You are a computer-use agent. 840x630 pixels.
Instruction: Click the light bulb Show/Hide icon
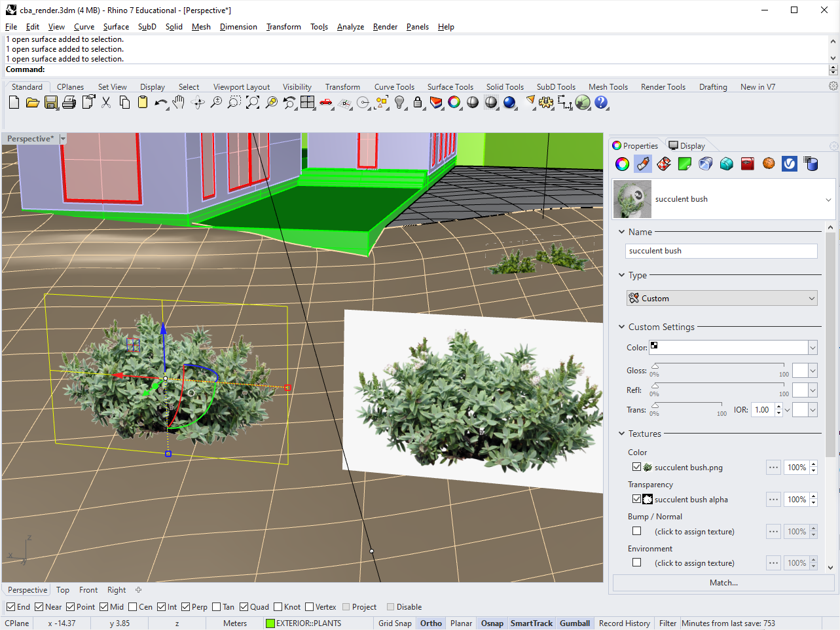pos(399,103)
